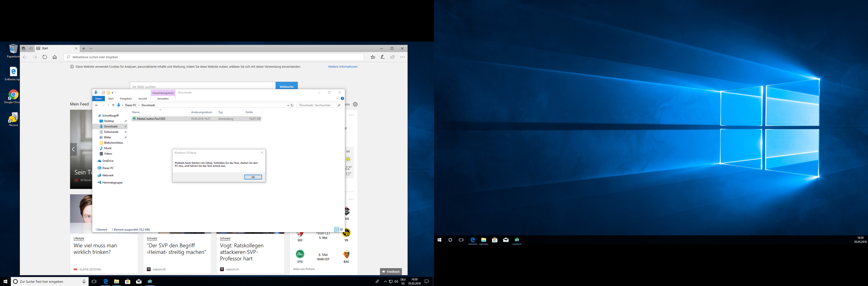Switch Explorer to details view icon
The height and width of the screenshot is (286, 868).
coord(336,229)
